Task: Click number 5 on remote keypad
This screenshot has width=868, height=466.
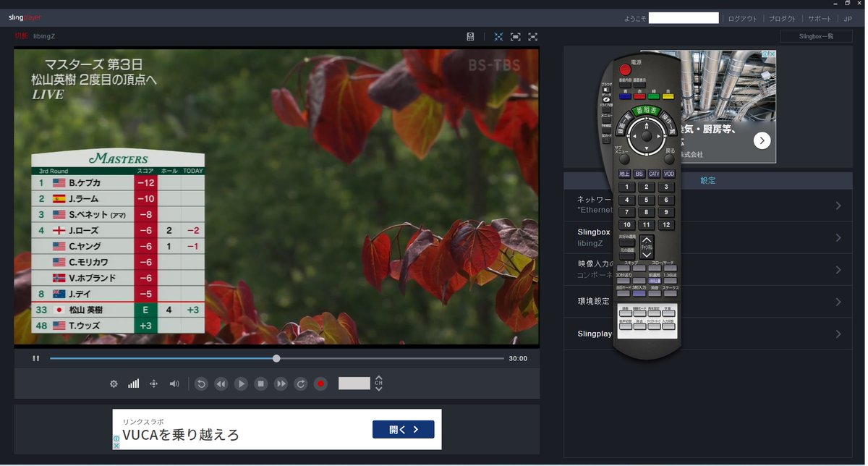Action: tap(647, 200)
